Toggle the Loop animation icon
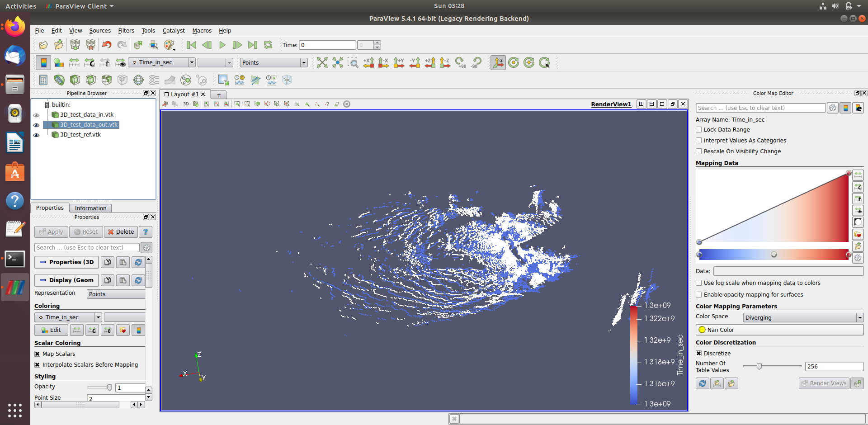The height and width of the screenshot is (425, 868). [268, 45]
